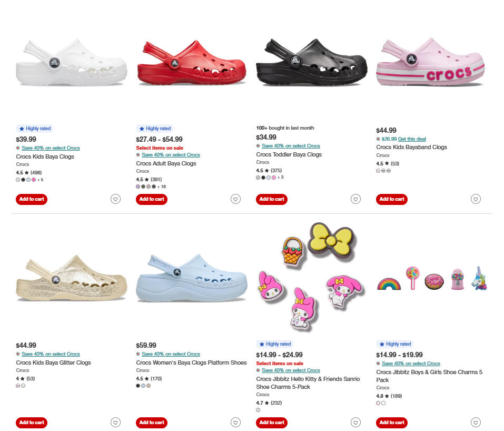Image resolution: width=504 pixels, height=431 pixels.
Task: Add Jibbitz Boys & Girls Charms to cart
Action: click(392, 423)
